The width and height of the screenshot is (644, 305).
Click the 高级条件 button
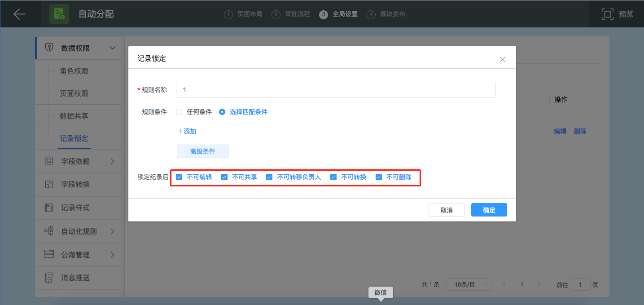click(202, 151)
